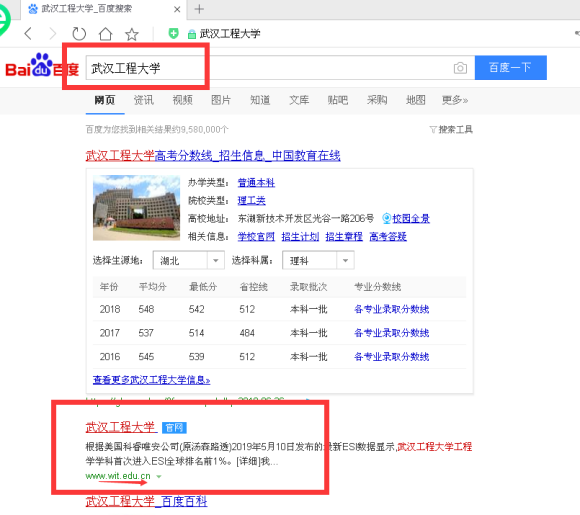Viewport: 580px width, 515px height.
Task: Open the 高考答疑 link
Action: [388, 236]
